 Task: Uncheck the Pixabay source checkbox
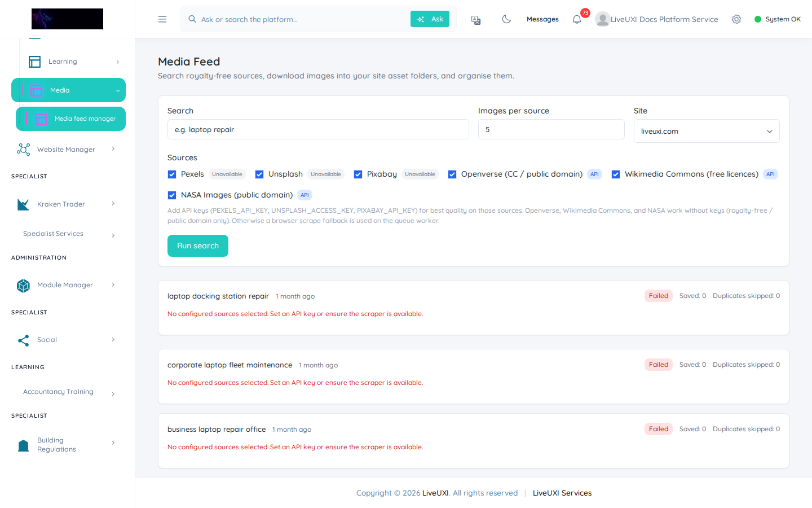[x=358, y=174]
